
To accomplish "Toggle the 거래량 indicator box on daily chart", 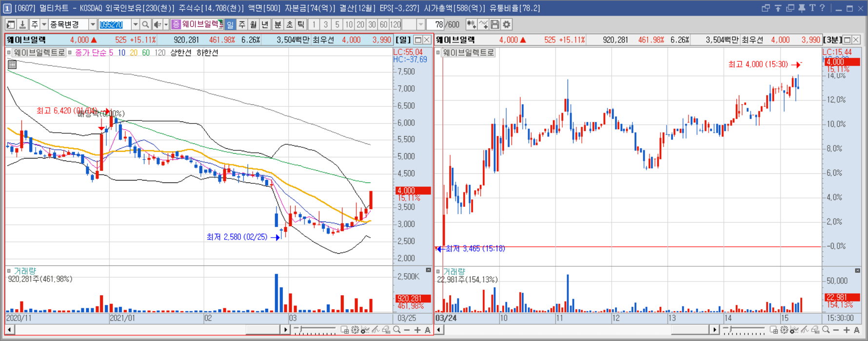I will [x=9, y=271].
